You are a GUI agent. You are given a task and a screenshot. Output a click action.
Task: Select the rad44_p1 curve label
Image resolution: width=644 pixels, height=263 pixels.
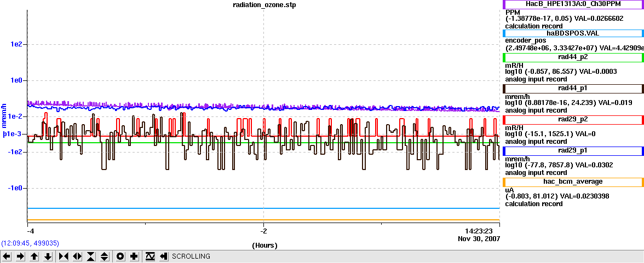[573, 89]
